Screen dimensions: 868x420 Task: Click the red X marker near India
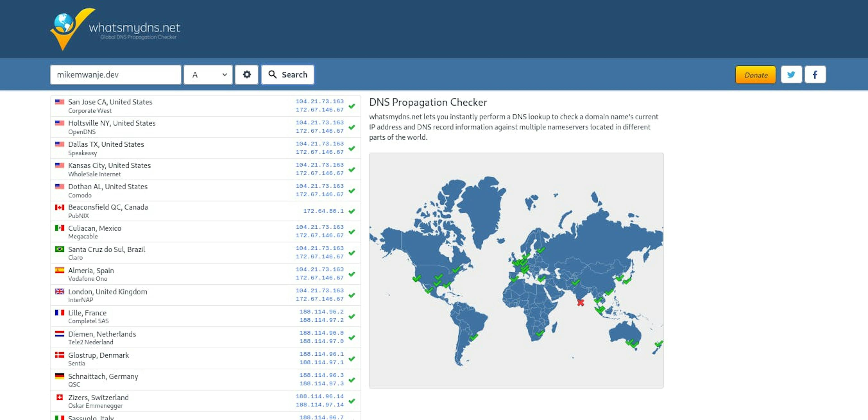click(580, 303)
